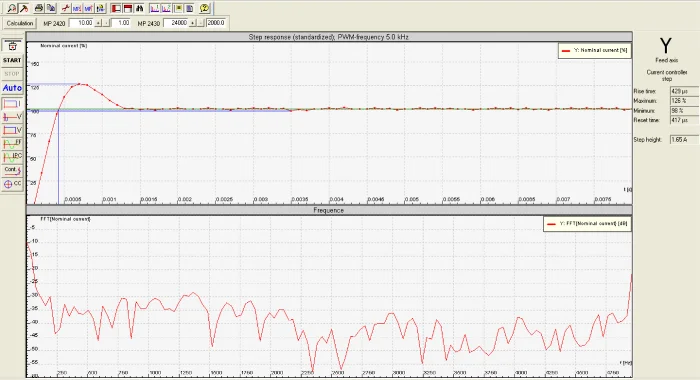Select the IPC mode icon
The width and height of the screenshot is (700, 380).
pyautogui.click(x=12, y=157)
